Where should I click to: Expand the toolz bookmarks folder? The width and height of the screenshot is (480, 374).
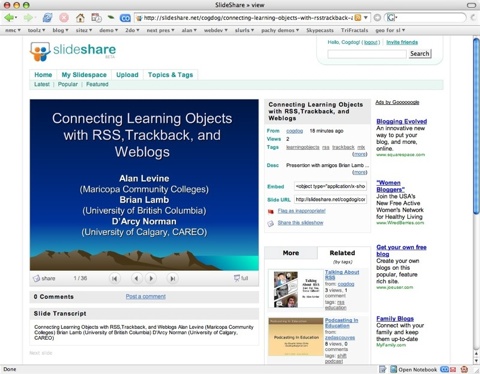point(36,30)
